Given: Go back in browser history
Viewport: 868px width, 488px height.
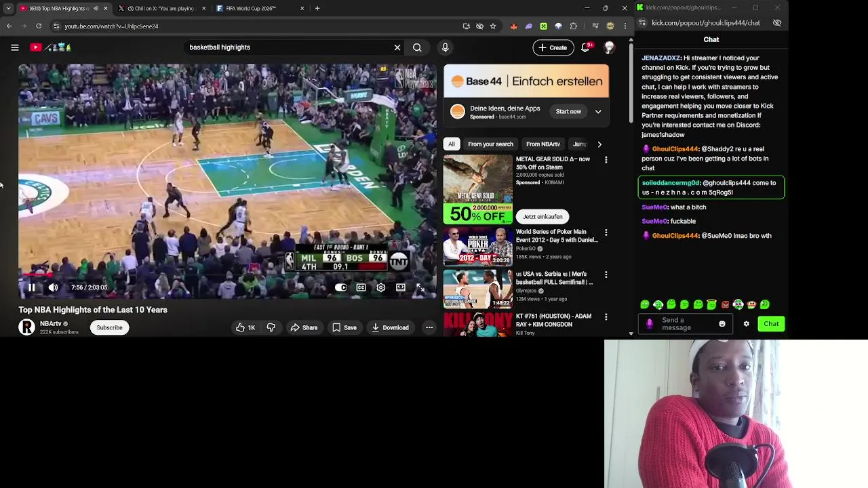Looking at the screenshot, I should pyautogui.click(x=9, y=26).
